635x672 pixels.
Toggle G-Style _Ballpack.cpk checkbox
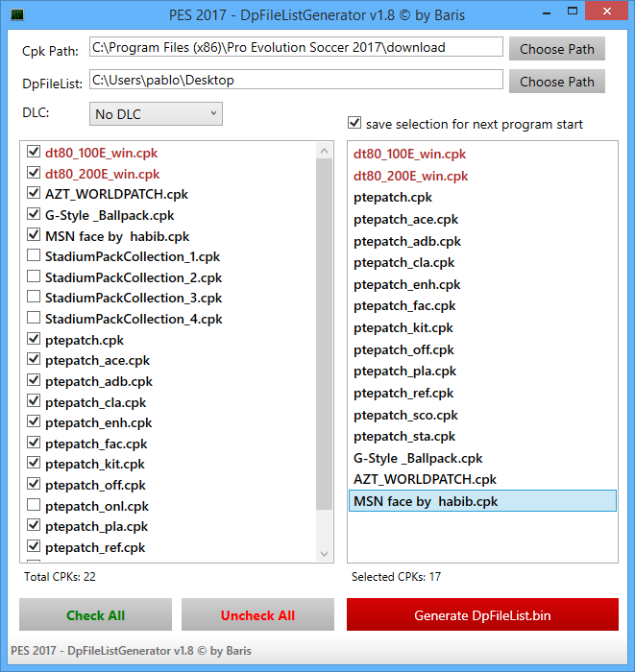click(x=34, y=214)
